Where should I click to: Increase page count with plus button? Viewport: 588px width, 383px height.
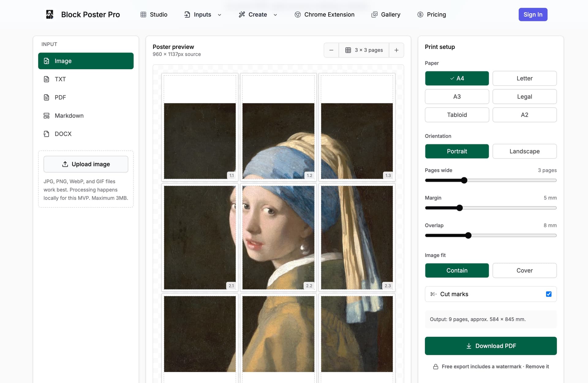[x=397, y=50]
